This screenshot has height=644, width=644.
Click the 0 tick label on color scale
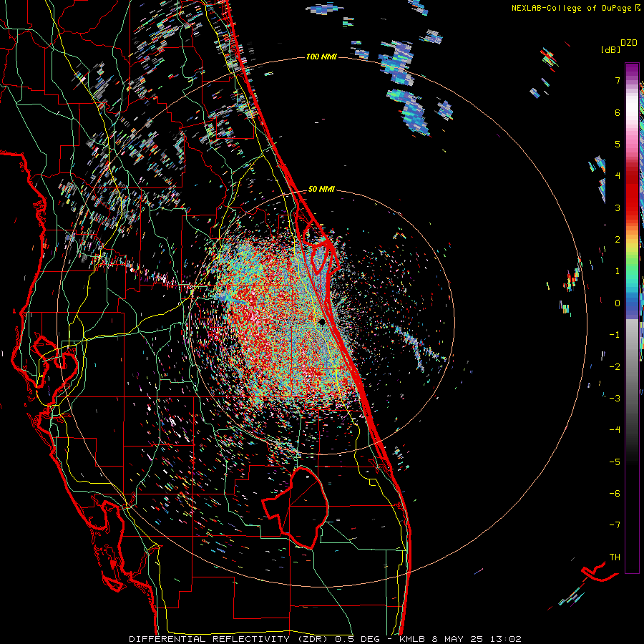coord(618,303)
